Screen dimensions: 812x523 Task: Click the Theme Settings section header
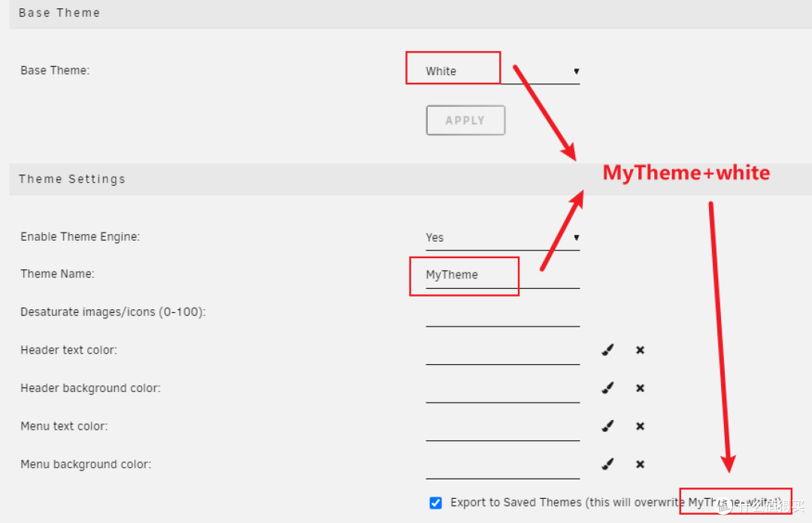(x=72, y=179)
